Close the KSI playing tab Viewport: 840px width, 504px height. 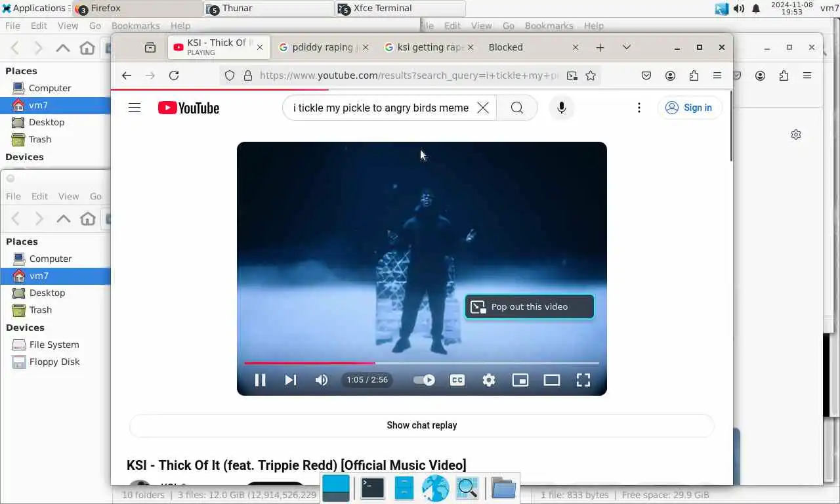tap(260, 47)
